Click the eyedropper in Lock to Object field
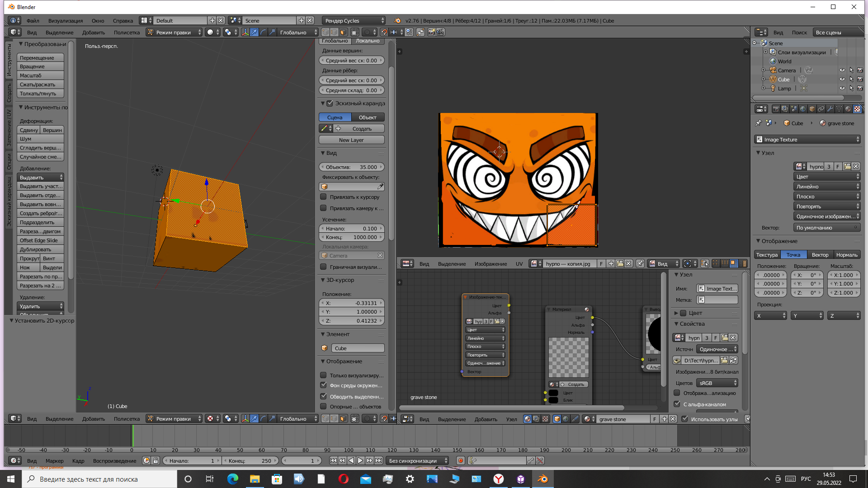 380,187
